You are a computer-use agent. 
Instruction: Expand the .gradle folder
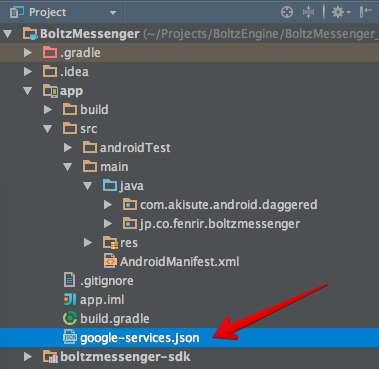pos(28,53)
